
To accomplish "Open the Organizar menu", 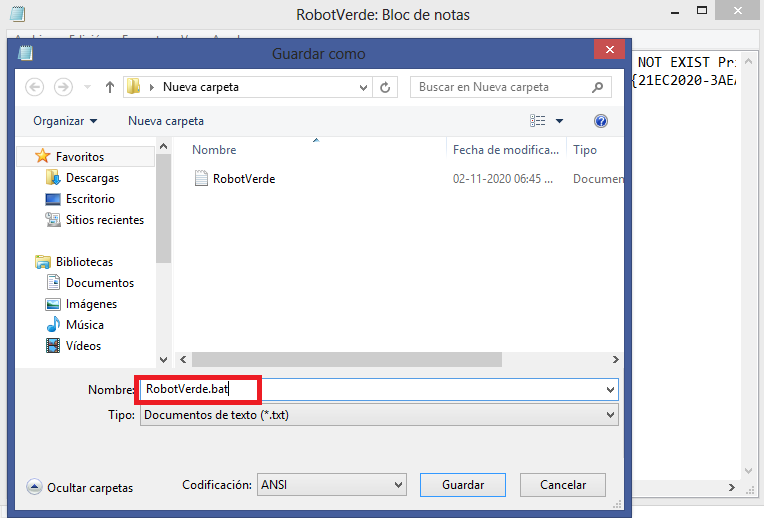I will coord(65,121).
